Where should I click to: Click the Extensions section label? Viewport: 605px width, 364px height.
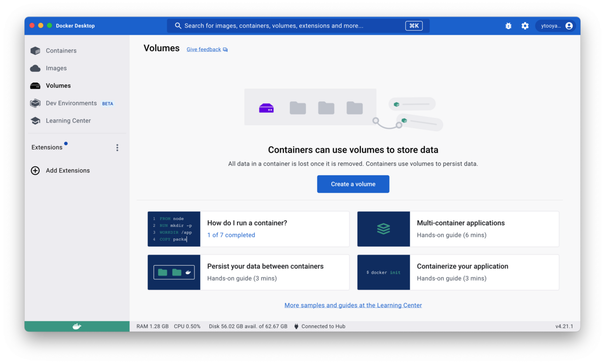point(47,147)
